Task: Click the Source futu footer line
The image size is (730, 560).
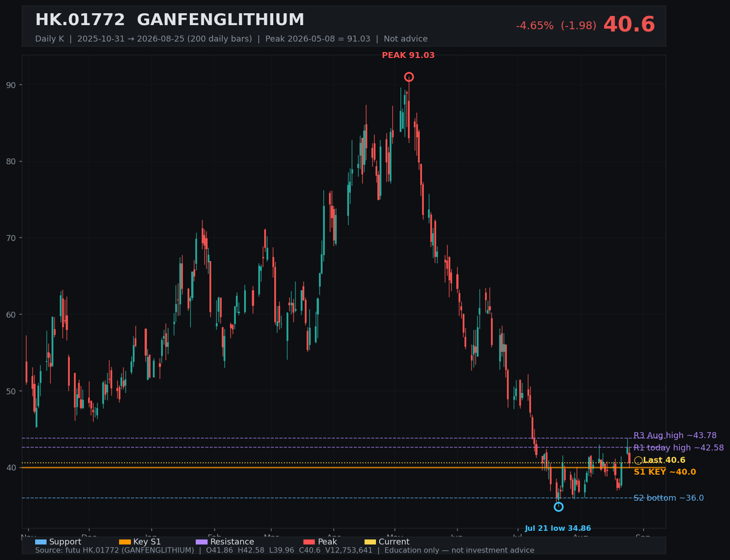Action: (285, 550)
